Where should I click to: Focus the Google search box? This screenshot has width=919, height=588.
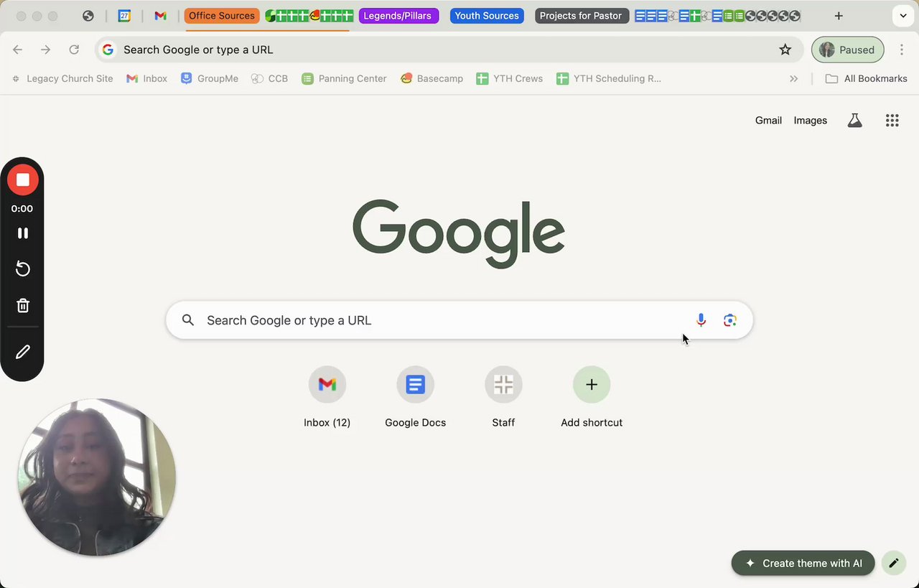(459, 320)
